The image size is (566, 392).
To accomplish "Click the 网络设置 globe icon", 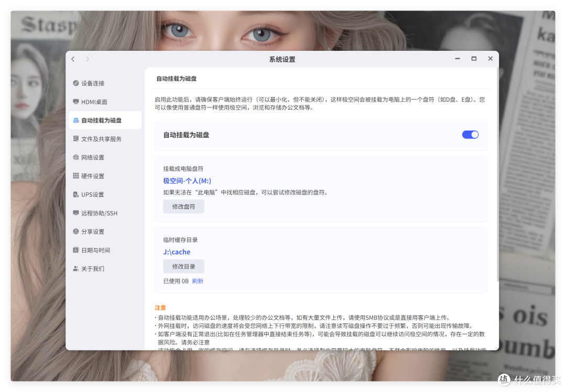I will click(x=76, y=157).
